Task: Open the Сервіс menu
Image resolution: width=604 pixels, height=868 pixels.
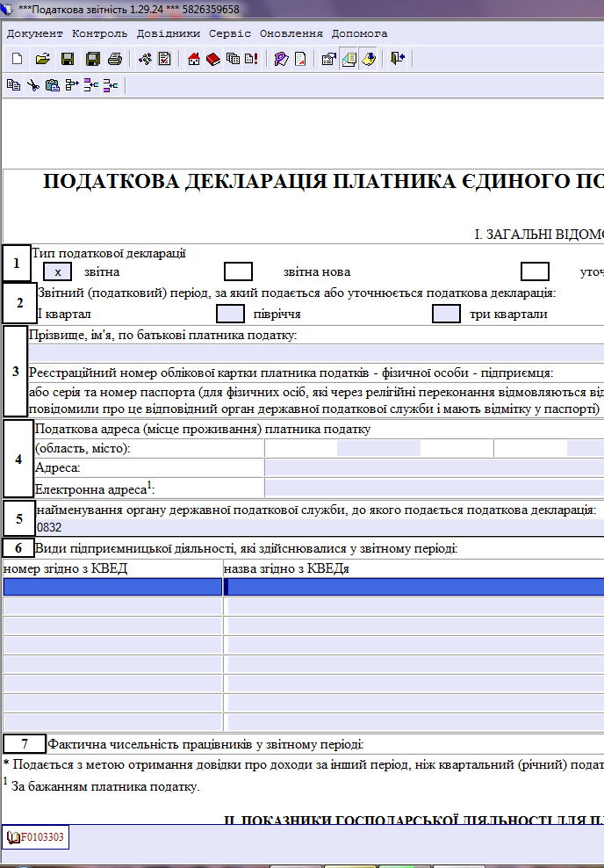Action: [x=229, y=33]
